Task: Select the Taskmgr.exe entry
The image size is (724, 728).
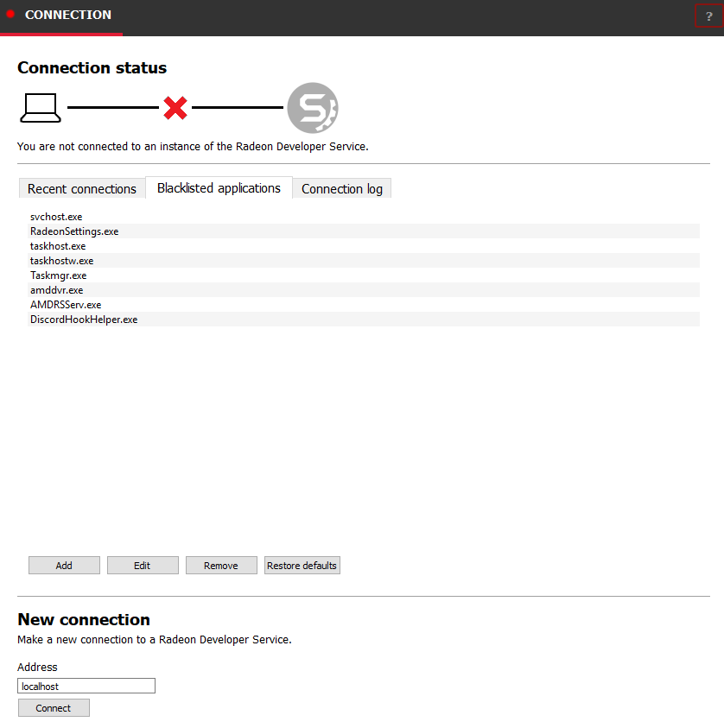Action: pyautogui.click(x=58, y=275)
